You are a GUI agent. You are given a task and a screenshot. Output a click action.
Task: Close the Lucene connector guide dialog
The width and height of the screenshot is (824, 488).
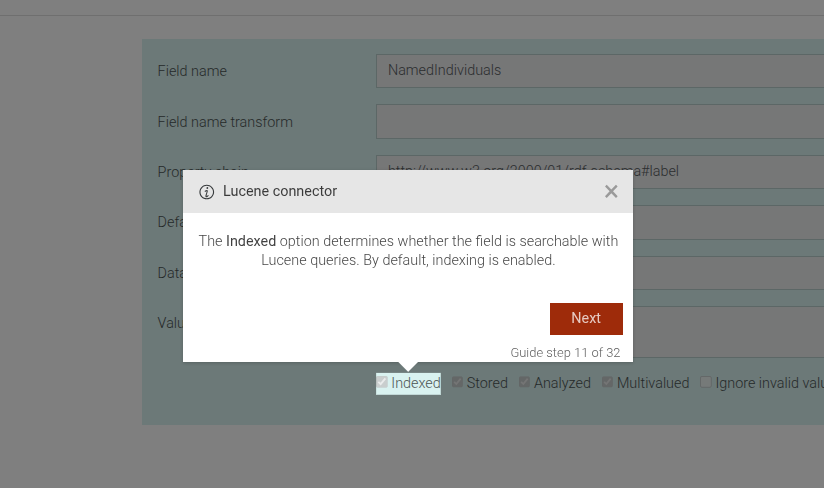point(611,191)
